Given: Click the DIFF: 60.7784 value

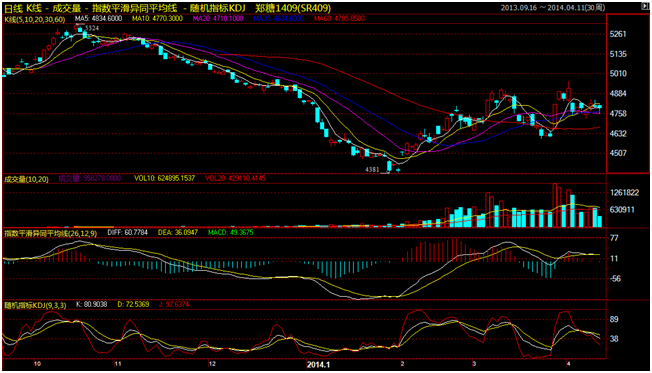Looking at the screenshot, I should (x=127, y=232).
